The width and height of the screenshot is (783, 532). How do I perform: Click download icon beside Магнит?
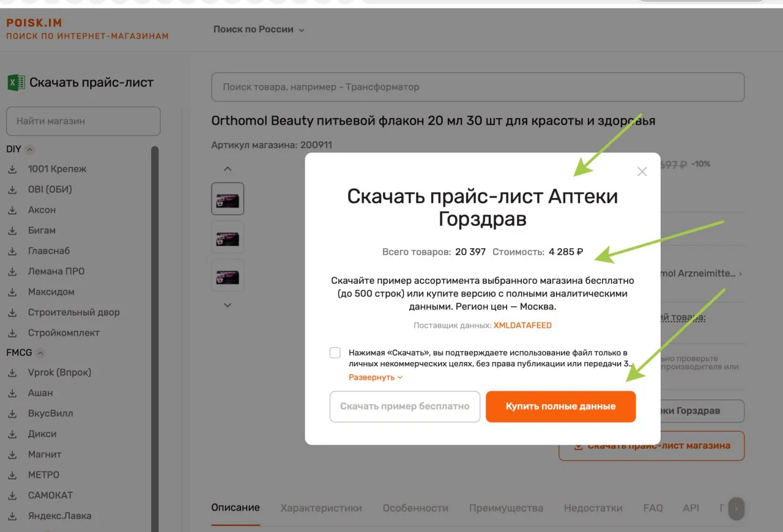(12, 455)
